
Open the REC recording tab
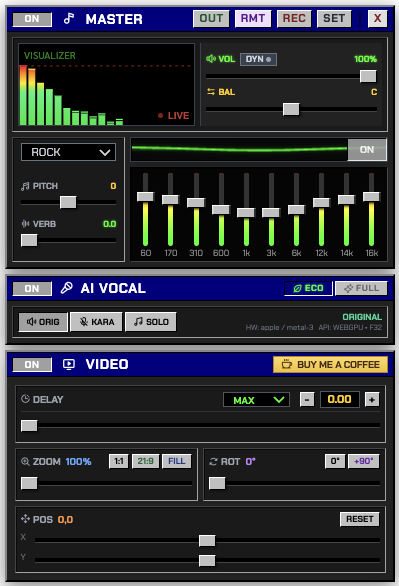[x=294, y=18]
